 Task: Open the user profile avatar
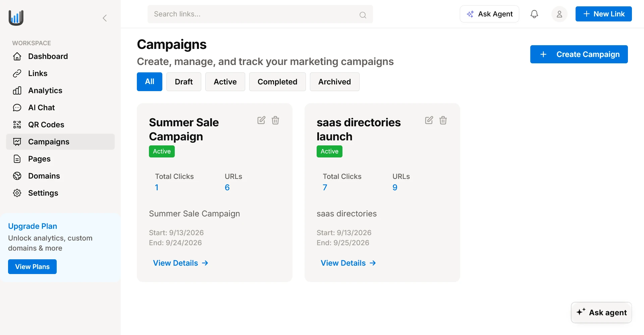(x=559, y=14)
